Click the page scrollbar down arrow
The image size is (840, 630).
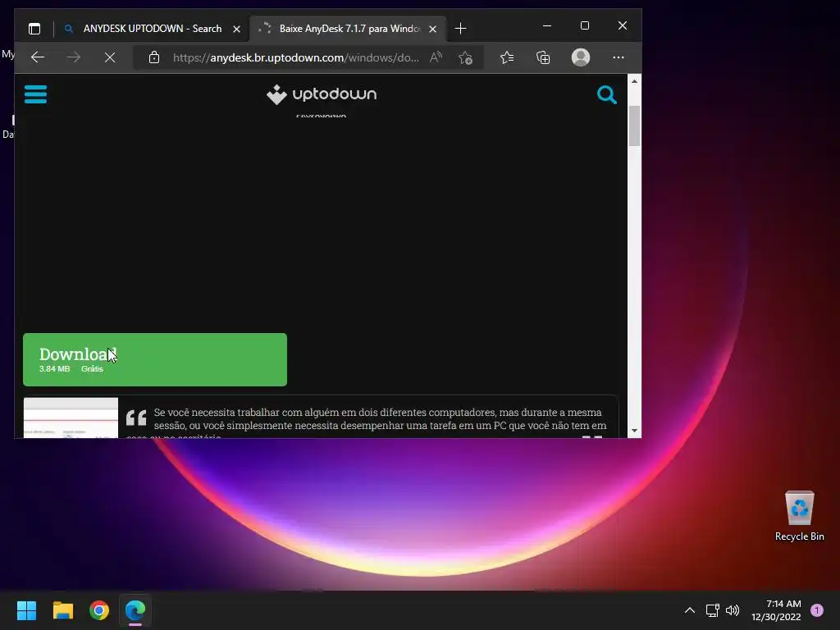click(x=634, y=431)
